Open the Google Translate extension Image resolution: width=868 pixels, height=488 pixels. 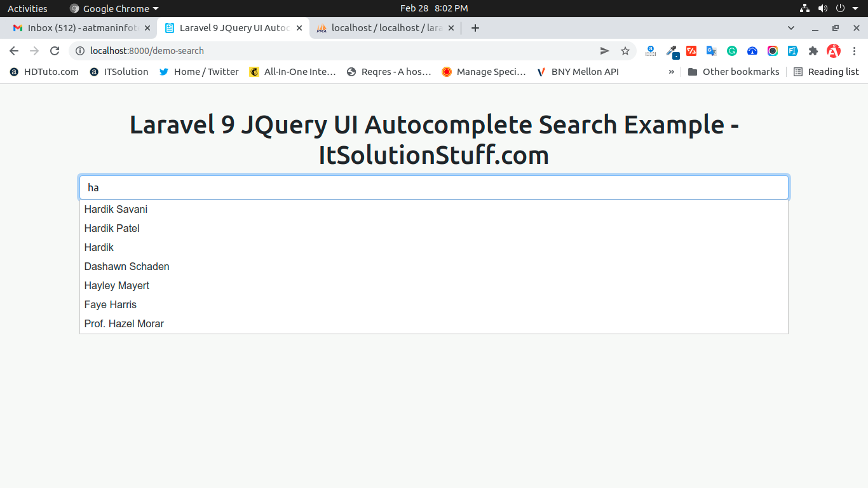(x=712, y=51)
